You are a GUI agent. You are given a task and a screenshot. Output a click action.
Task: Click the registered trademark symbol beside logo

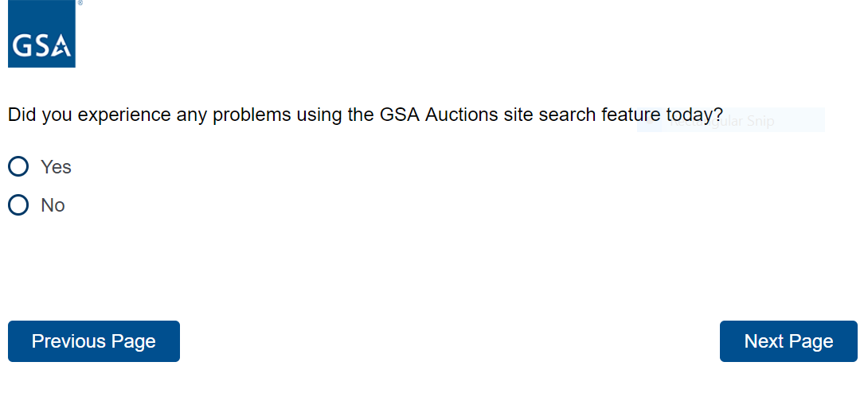(80, 3)
